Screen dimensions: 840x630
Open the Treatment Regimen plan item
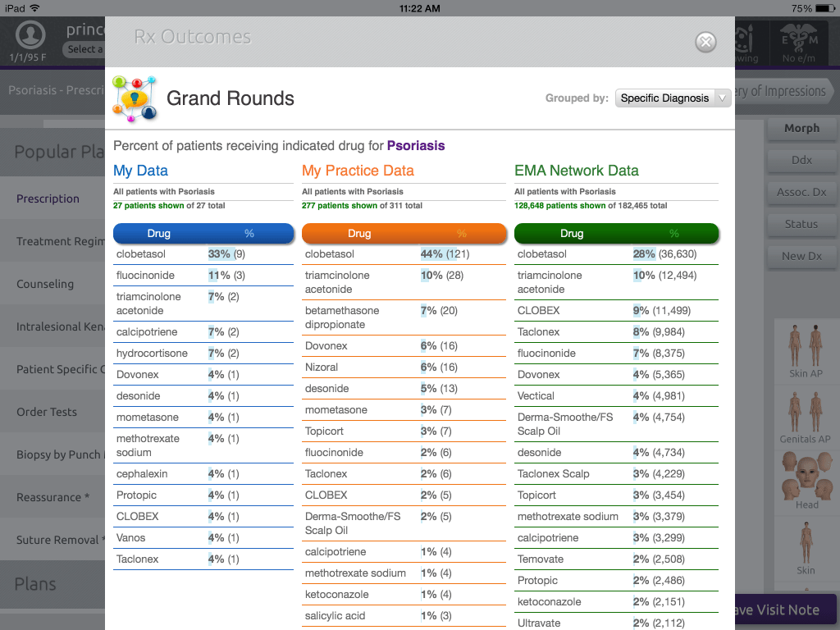tap(52, 242)
